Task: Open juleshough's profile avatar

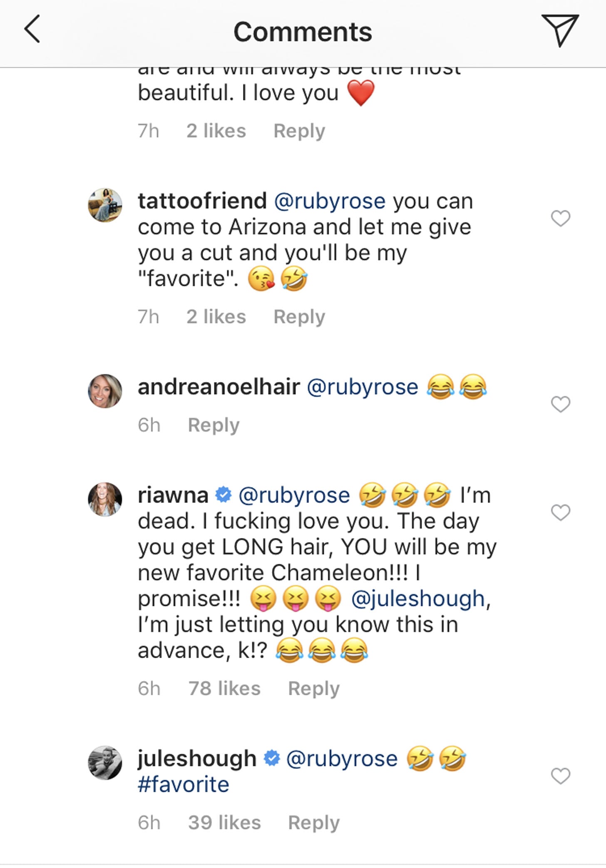Action: tap(105, 762)
